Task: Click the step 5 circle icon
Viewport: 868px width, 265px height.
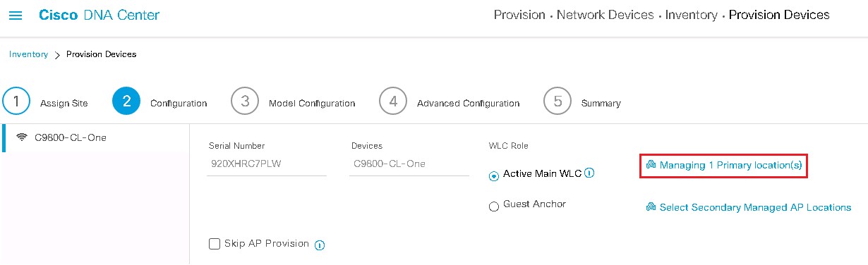Action: [557, 101]
